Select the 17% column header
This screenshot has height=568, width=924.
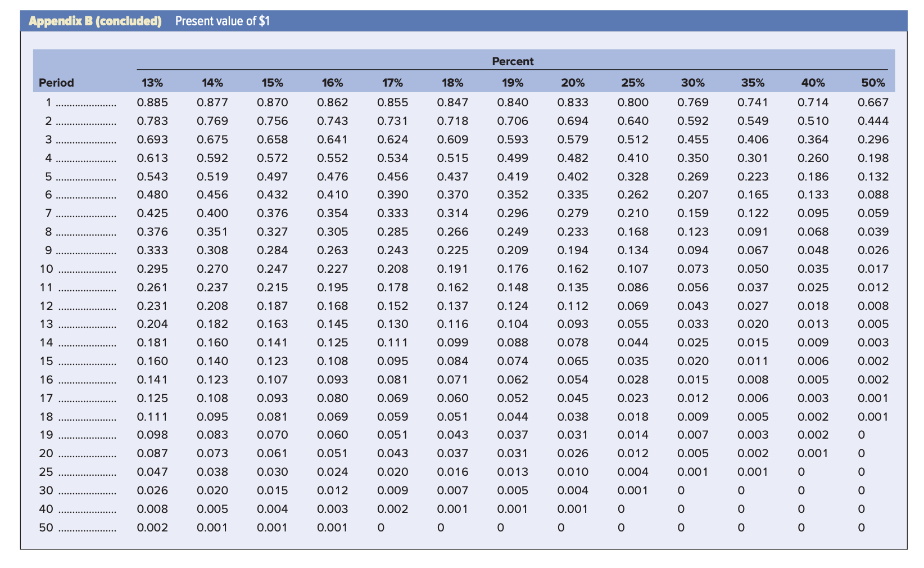pos(393,83)
